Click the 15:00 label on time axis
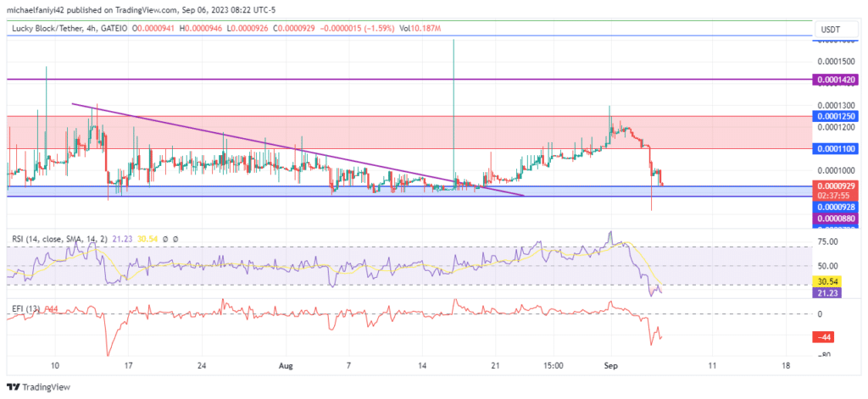Image resolution: width=868 pixels, height=399 pixels. point(553,366)
